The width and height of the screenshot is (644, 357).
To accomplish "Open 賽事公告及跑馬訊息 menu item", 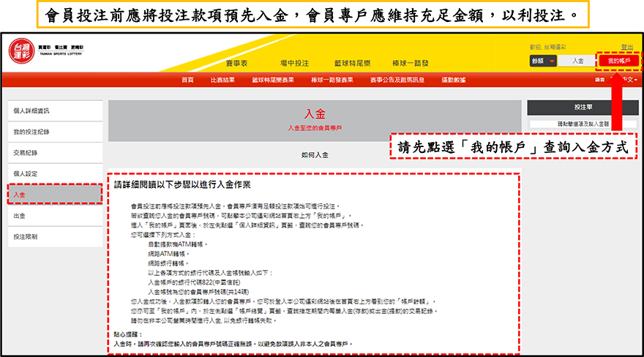I will (397, 79).
